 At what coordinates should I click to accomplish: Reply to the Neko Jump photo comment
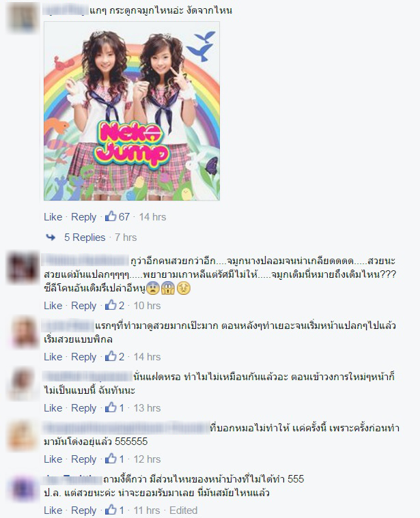pyautogui.click(x=83, y=217)
